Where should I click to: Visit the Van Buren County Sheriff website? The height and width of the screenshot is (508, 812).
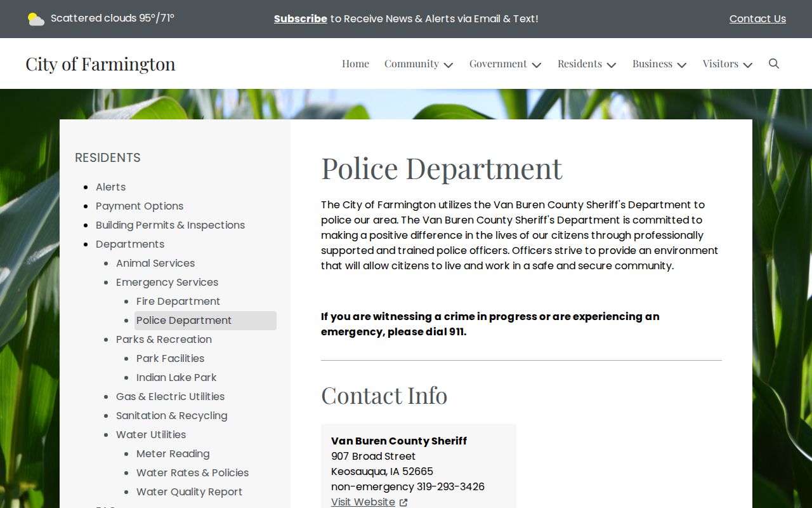click(363, 502)
